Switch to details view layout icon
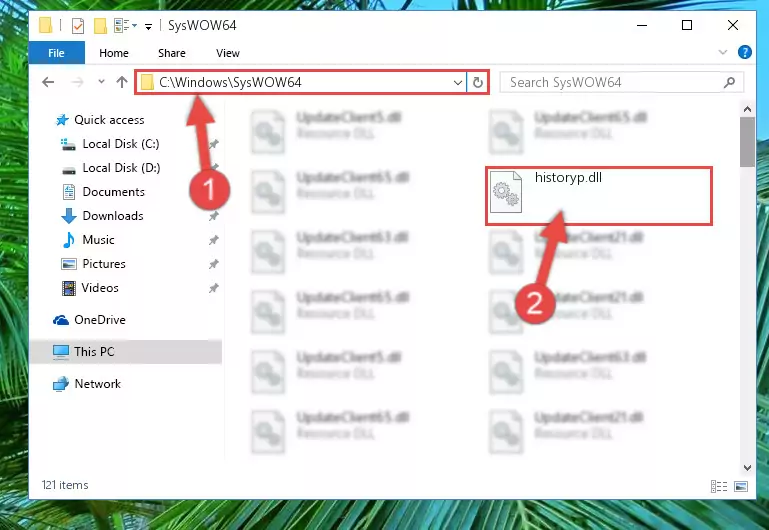Screen dimensions: 769x530 pos(719,486)
